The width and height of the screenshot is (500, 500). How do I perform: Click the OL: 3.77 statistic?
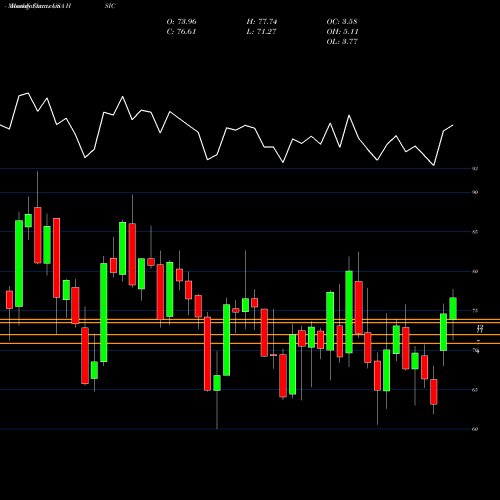tap(342, 42)
